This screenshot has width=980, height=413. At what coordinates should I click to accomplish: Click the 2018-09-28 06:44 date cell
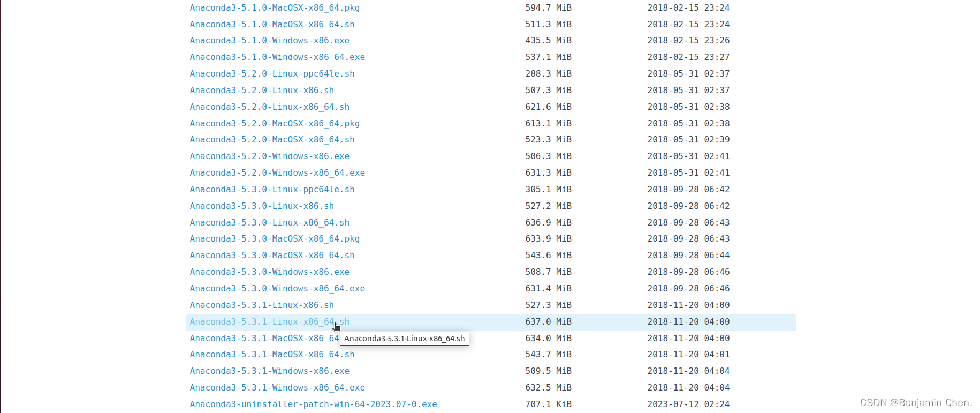[x=688, y=256]
